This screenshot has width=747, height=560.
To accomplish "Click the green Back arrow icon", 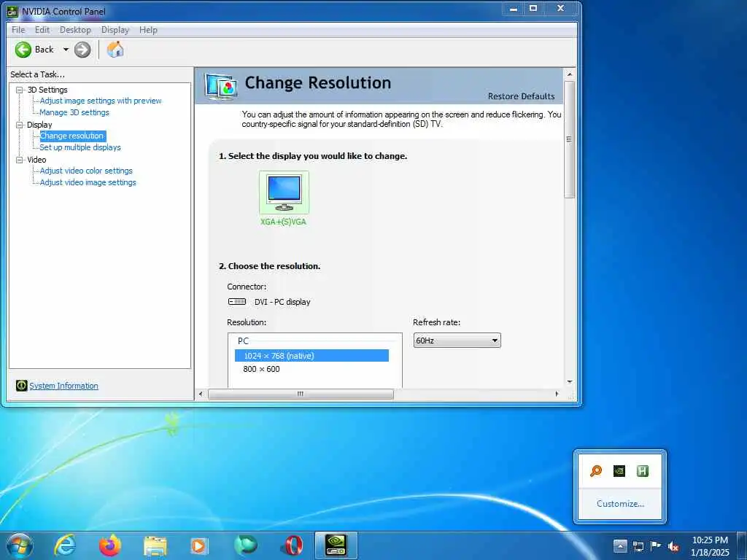I will (x=23, y=50).
